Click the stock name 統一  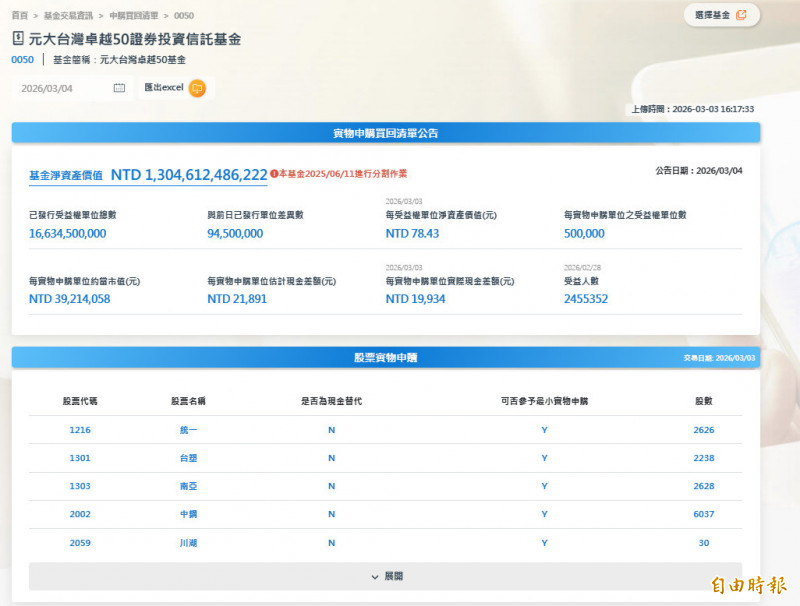188,430
